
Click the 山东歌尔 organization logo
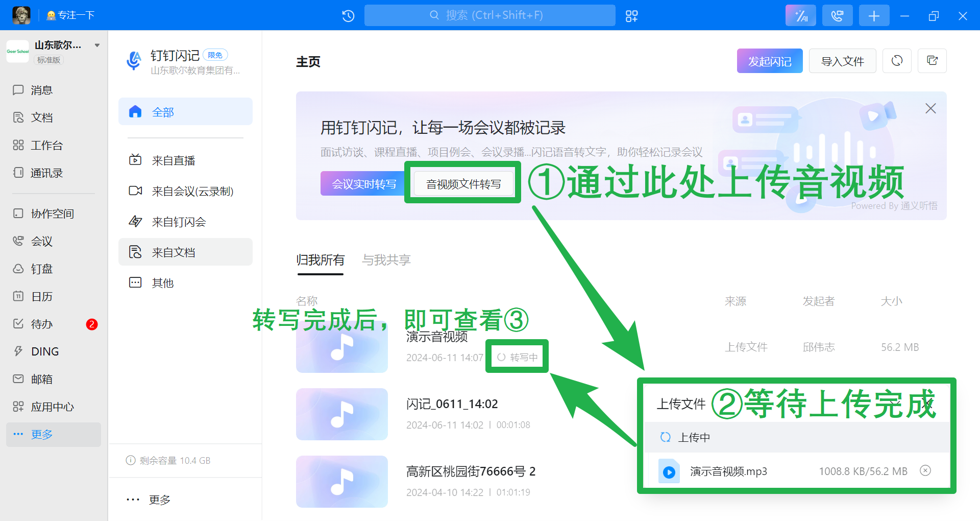click(x=17, y=52)
